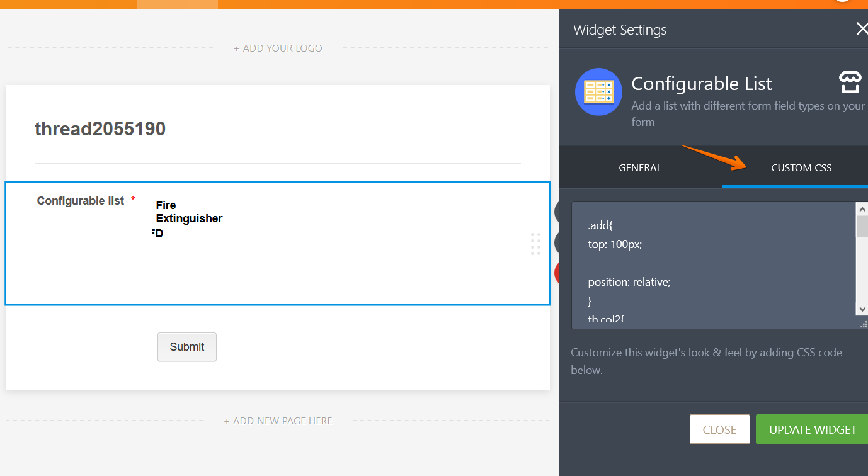Open the widget store icon
Image resolution: width=868 pixels, height=476 pixels.
[850, 82]
